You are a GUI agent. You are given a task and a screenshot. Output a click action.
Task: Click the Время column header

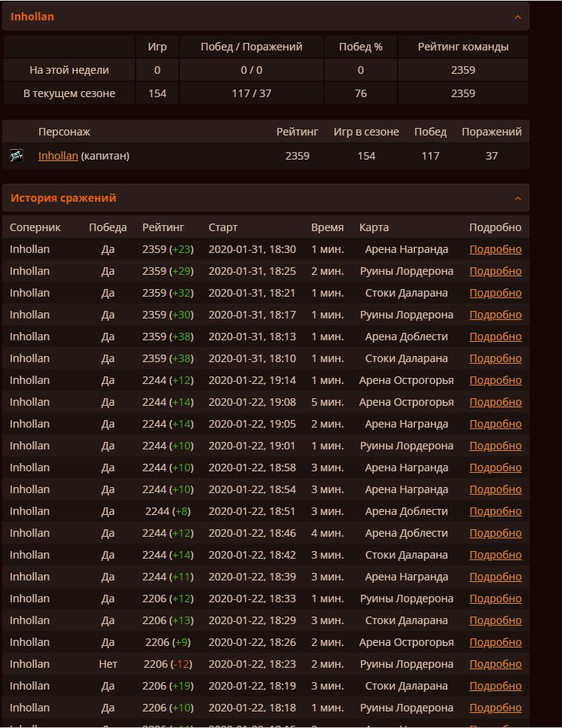point(327,227)
